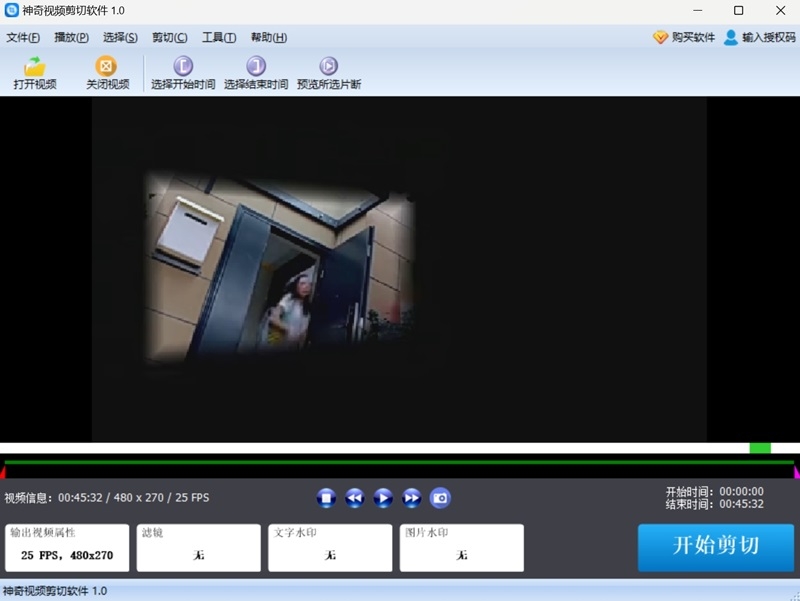Click 选择结束时间 toolbar icon

coord(256,66)
